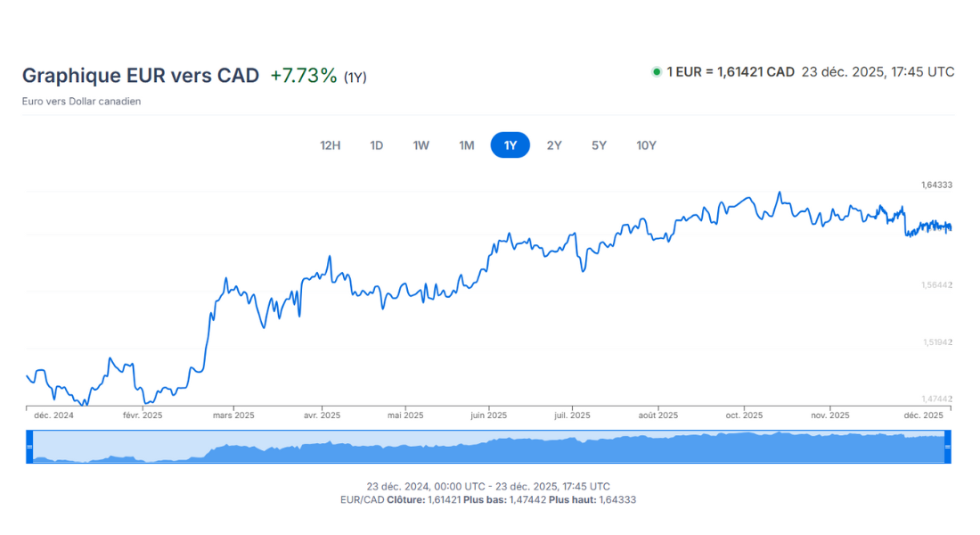Click the +7.73% change percentage
Screen dimensions: 980x535
[304, 76]
